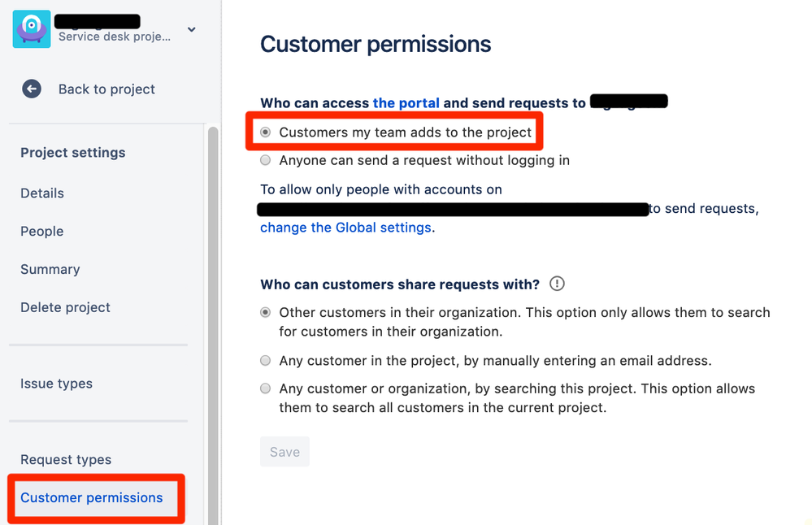Click the circular back arrow icon

click(31, 89)
